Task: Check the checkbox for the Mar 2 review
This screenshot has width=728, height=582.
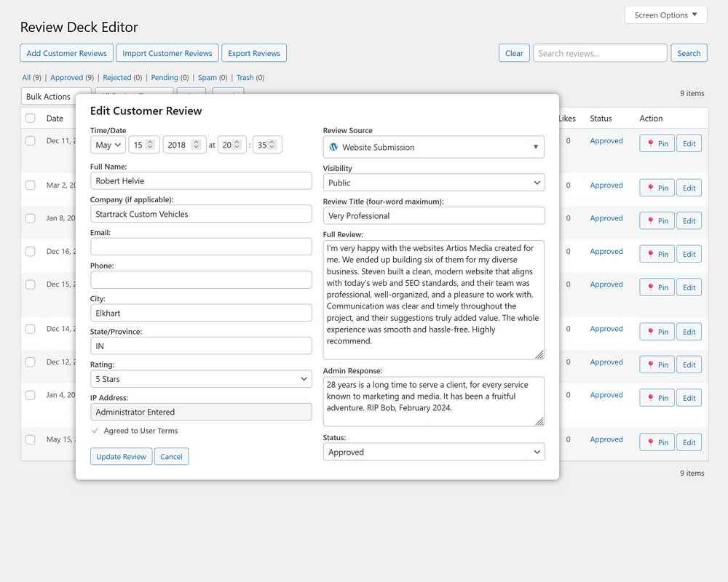Action: 30,186
